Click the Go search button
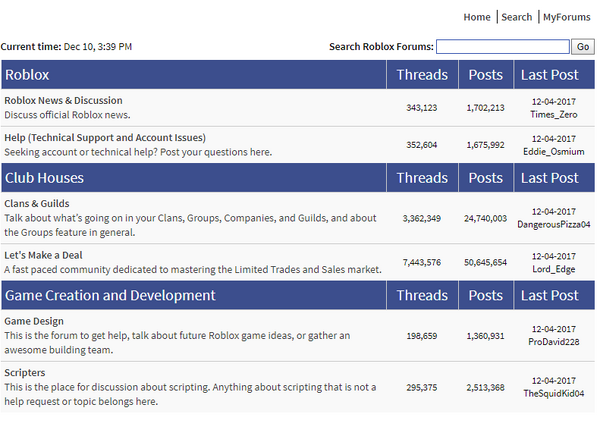The width and height of the screenshot is (600, 436). 583,47
